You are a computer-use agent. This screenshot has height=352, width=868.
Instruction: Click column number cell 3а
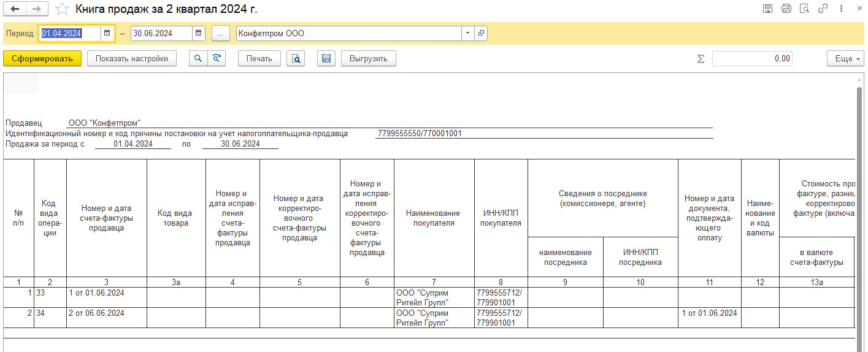(x=177, y=282)
